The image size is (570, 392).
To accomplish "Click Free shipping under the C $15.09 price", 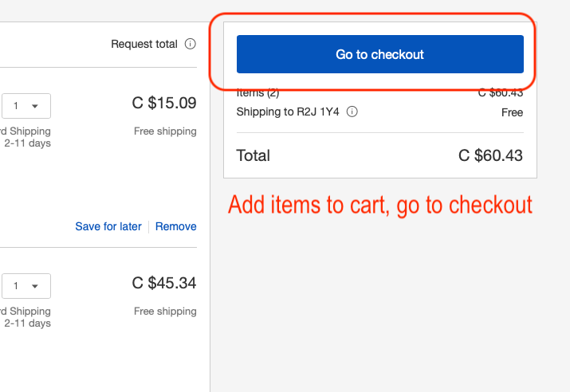I will [165, 131].
